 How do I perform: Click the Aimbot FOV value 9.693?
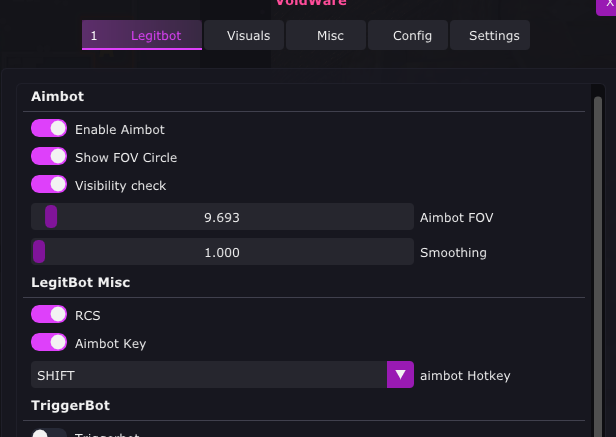point(221,217)
